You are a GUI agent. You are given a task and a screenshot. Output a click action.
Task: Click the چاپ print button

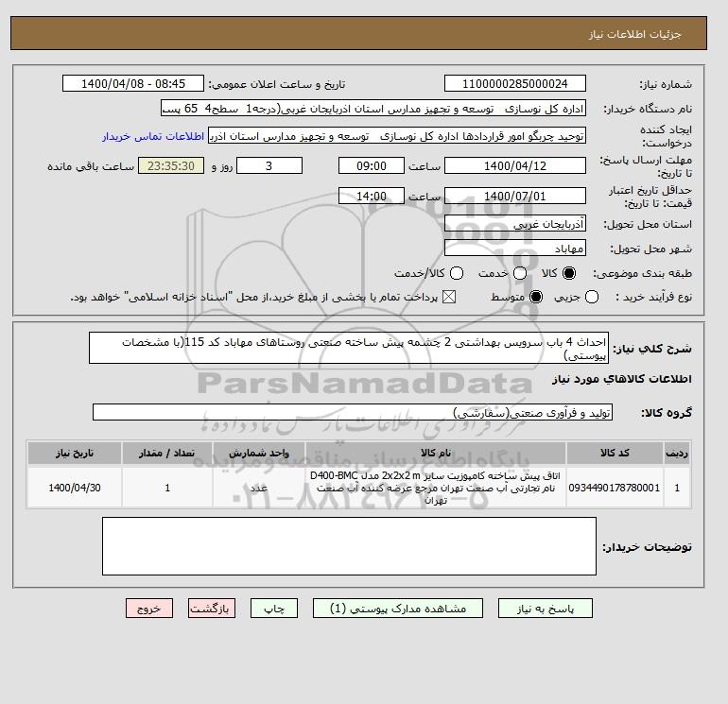274,608
